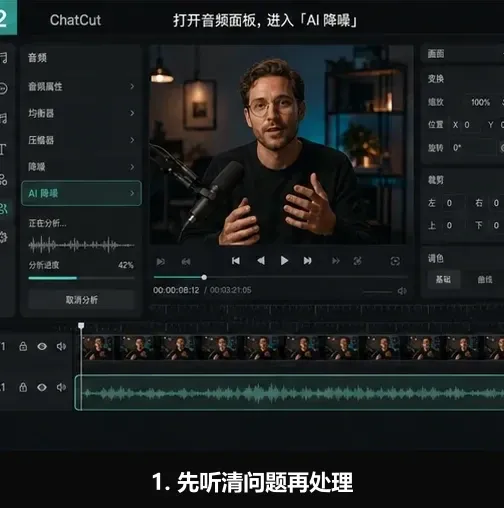Click the crop 下 value field
The image size is (504, 508).
[x=497, y=225]
